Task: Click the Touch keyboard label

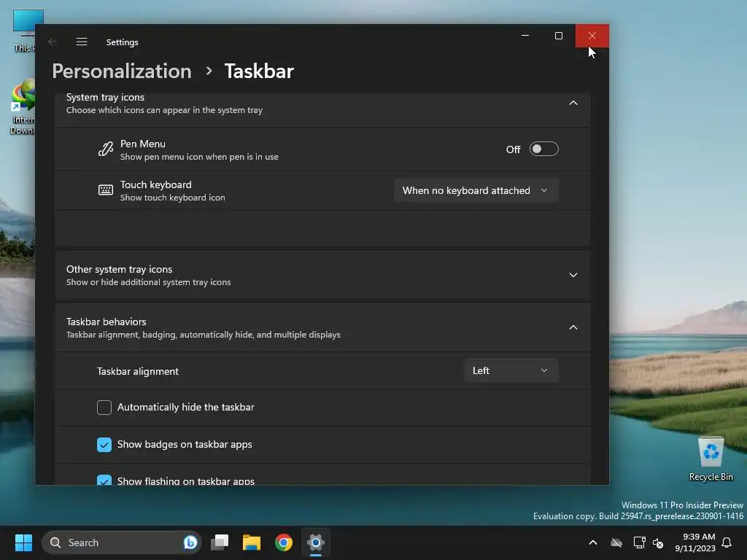Action: point(156,184)
